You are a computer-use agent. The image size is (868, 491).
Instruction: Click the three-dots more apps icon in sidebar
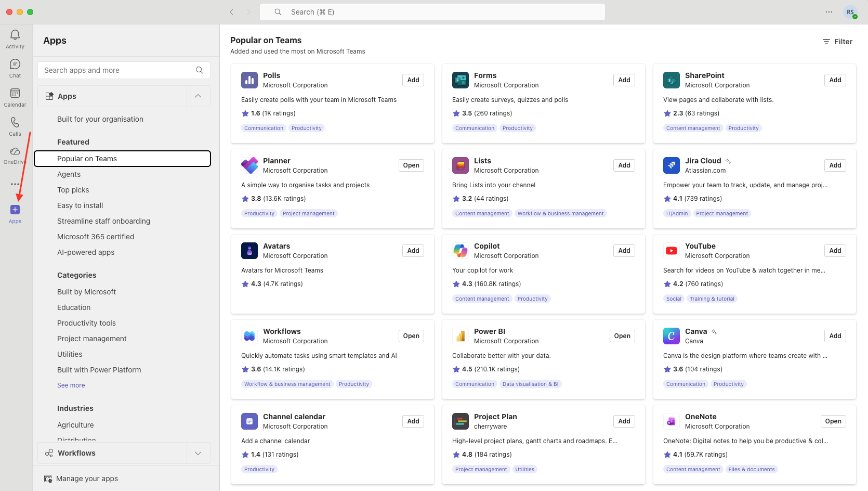pyautogui.click(x=15, y=184)
